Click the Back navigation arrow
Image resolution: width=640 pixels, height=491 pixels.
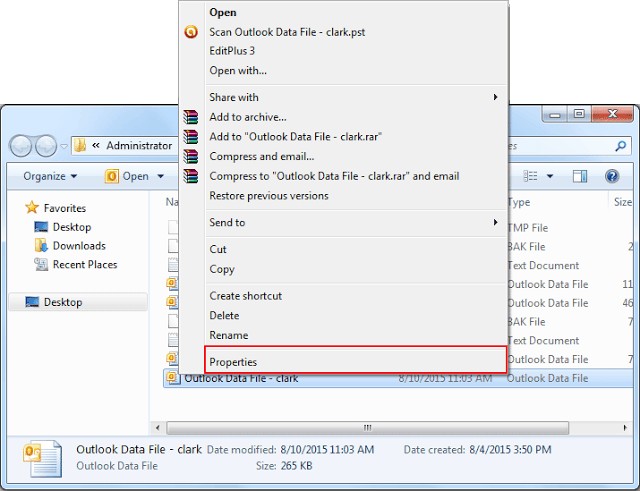coord(21,146)
